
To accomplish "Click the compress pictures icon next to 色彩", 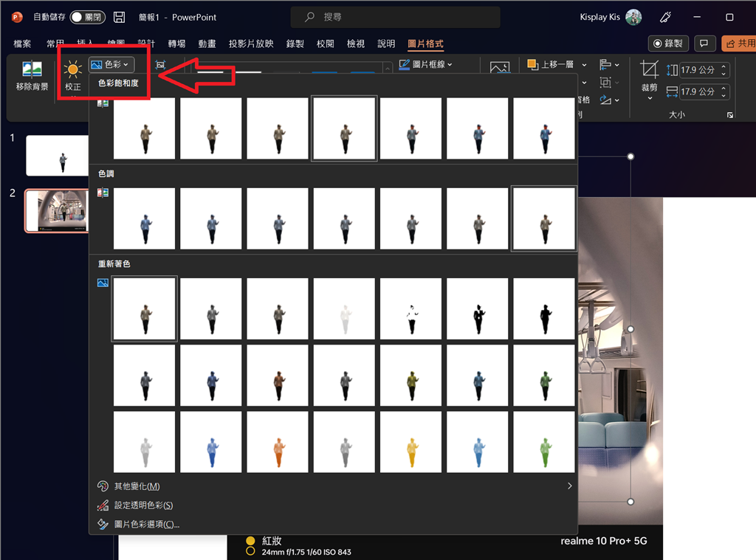I will click(x=160, y=65).
